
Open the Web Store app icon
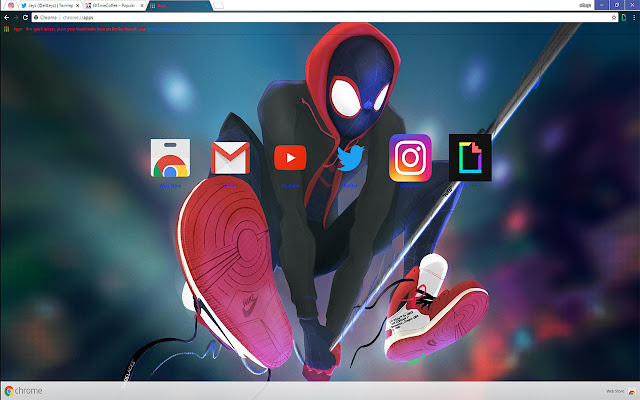pyautogui.click(x=170, y=158)
